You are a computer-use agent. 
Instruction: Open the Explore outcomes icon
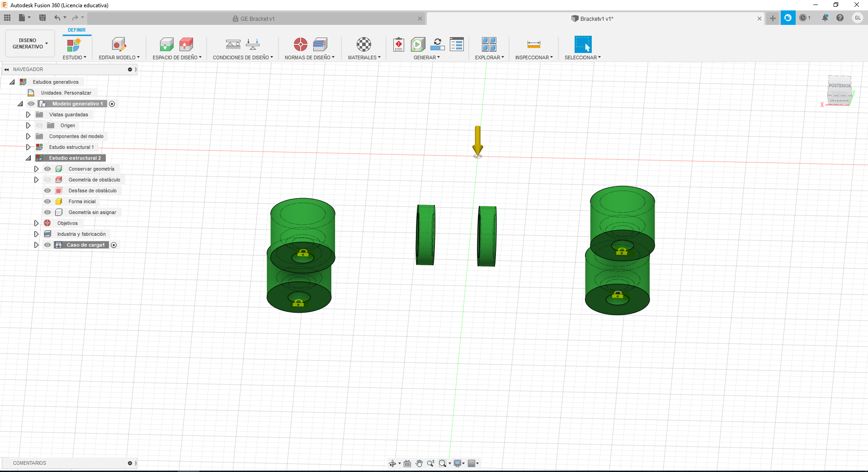489,44
